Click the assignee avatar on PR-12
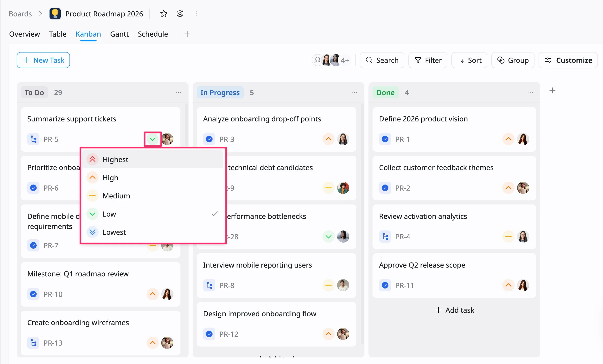Screen dimensions: 603x364 point(343,334)
